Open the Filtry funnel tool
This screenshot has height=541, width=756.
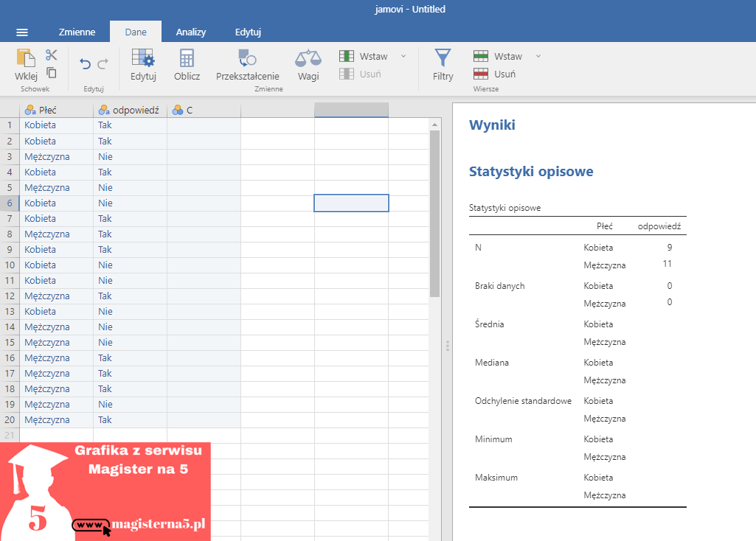click(443, 63)
